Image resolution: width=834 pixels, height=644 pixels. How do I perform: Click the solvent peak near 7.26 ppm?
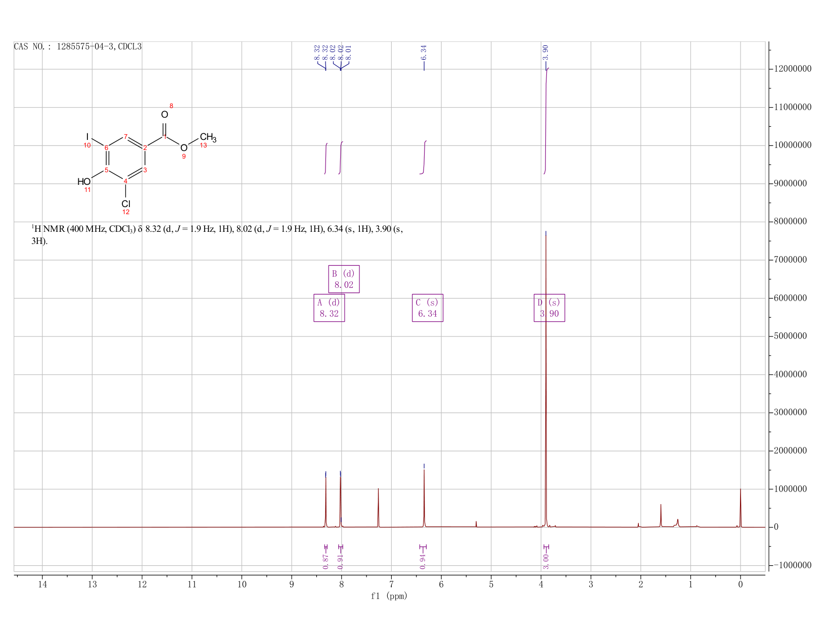[x=378, y=508]
